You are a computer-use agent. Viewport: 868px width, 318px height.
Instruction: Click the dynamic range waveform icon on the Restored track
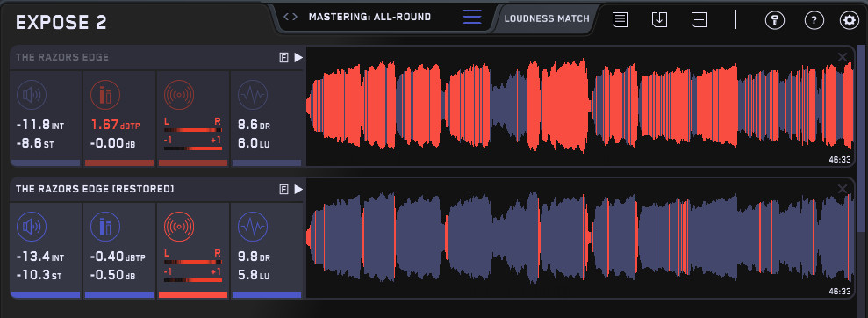(253, 228)
